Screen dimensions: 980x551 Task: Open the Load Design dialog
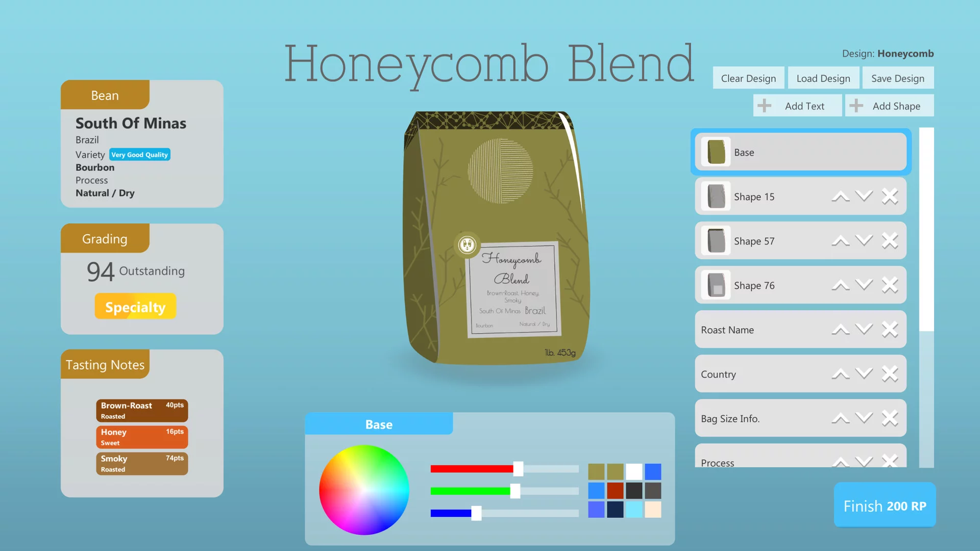point(823,78)
